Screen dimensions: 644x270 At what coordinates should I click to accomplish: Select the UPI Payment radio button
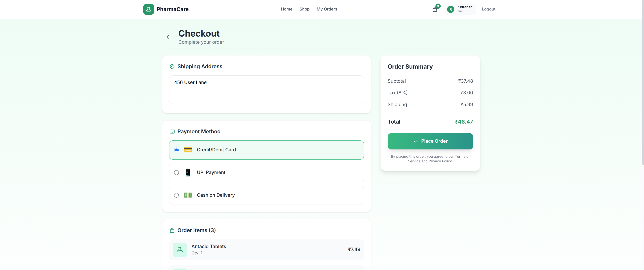pyautogui.click(x=177, y=172)
